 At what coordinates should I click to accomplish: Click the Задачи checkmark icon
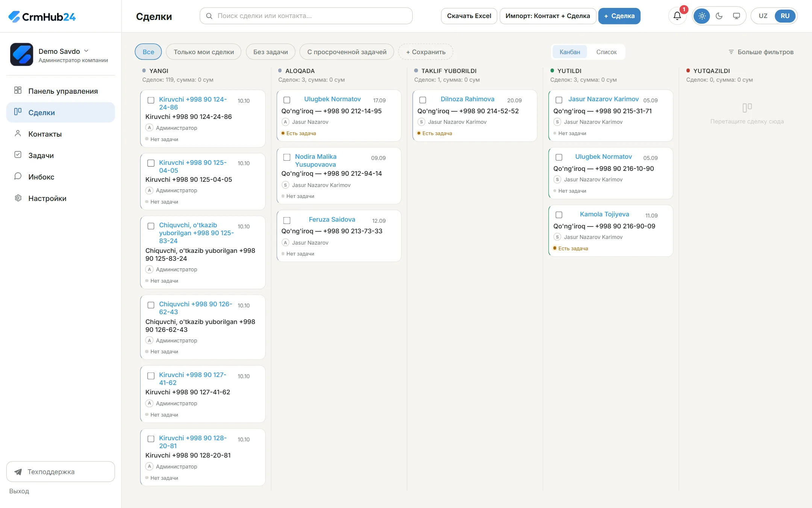(x=18, y=155)
